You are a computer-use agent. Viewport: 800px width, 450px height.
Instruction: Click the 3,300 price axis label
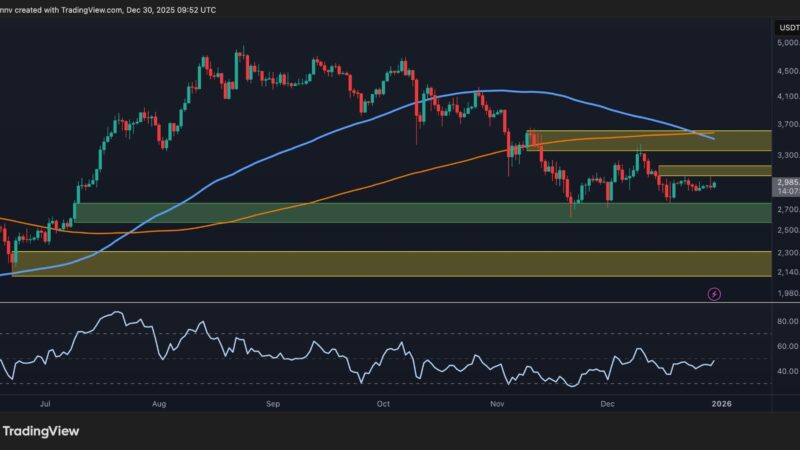pyautogui.click(x=788, y=155)
